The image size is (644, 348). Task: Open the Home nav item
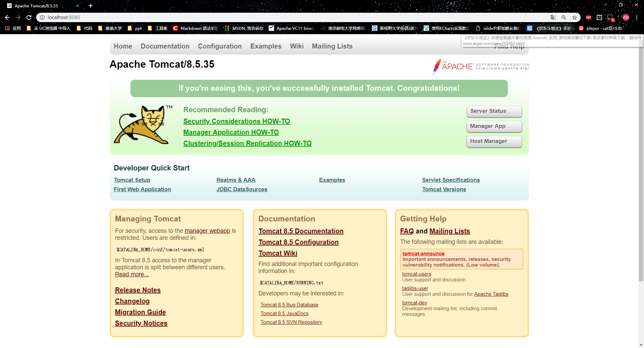[x=123, y=46]
